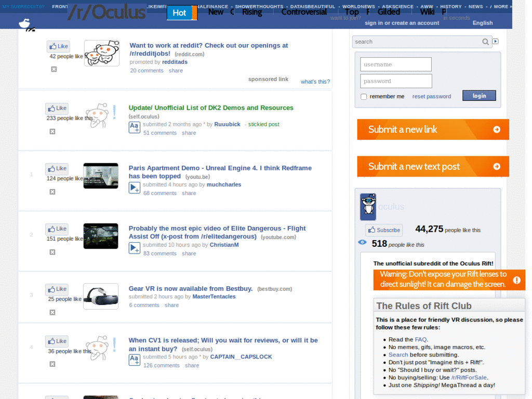Image resolution: width=532 pixels, height=399 pixels.
Task: Click into the password field
Action: point(396,81)
